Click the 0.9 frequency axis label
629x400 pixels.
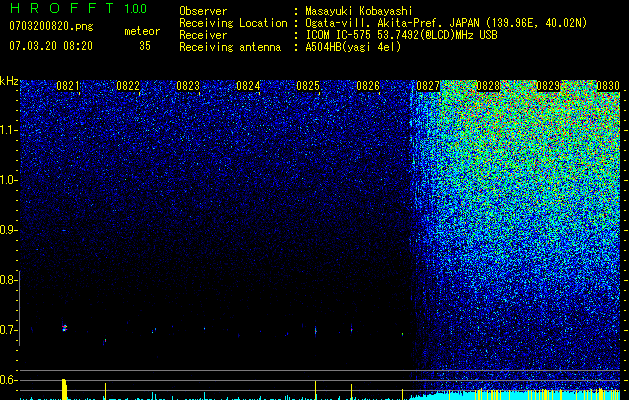(7, 230)
